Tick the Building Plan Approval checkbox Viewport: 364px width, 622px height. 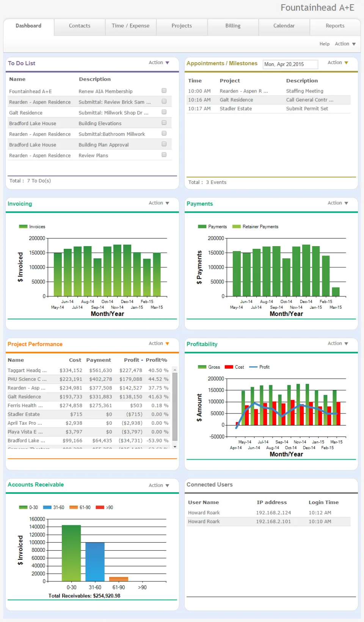[x=164, y=144]
